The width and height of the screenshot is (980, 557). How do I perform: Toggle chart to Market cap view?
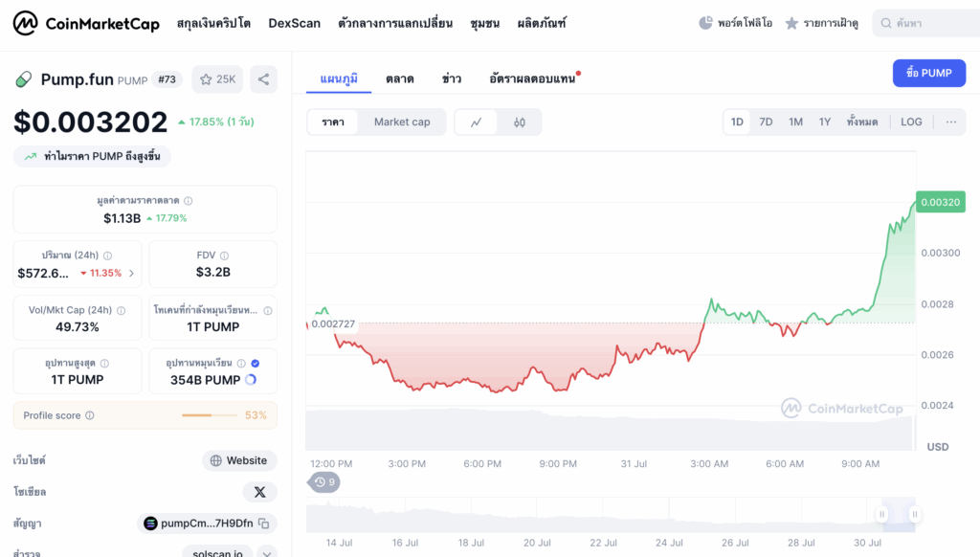tap(402, 123)
